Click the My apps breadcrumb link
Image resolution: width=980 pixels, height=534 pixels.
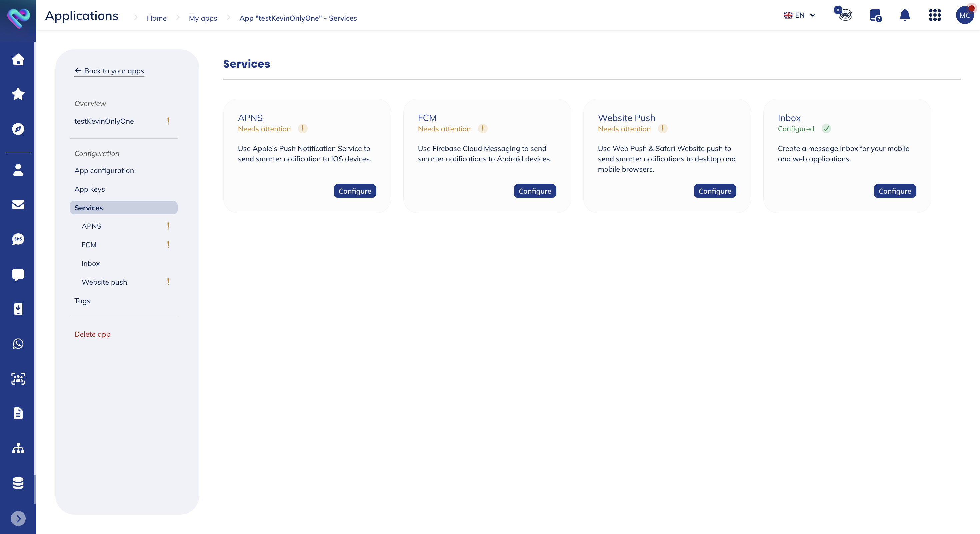(203, 18)
